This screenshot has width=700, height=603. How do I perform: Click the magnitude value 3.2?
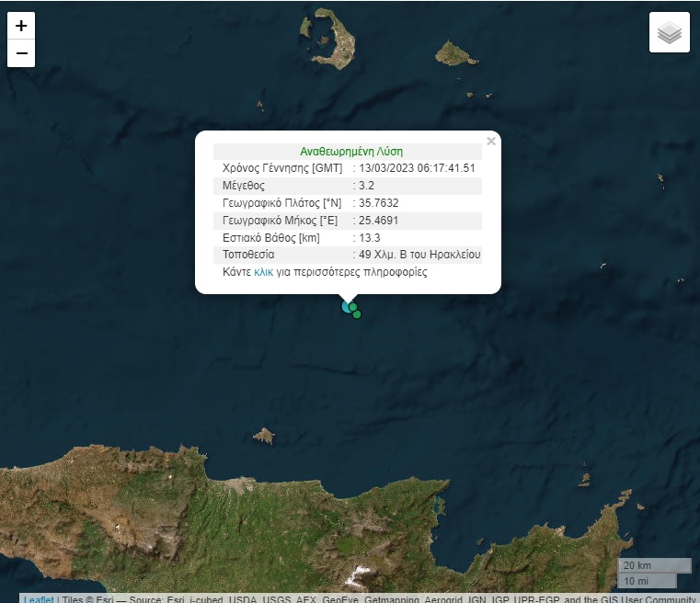click(366, 186)
